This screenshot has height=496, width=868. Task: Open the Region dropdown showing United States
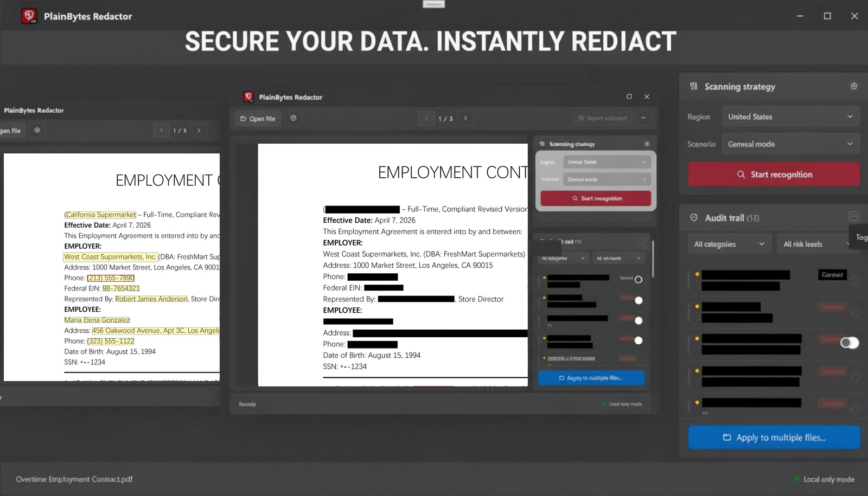pyautogui.click(x=790, y=117)
